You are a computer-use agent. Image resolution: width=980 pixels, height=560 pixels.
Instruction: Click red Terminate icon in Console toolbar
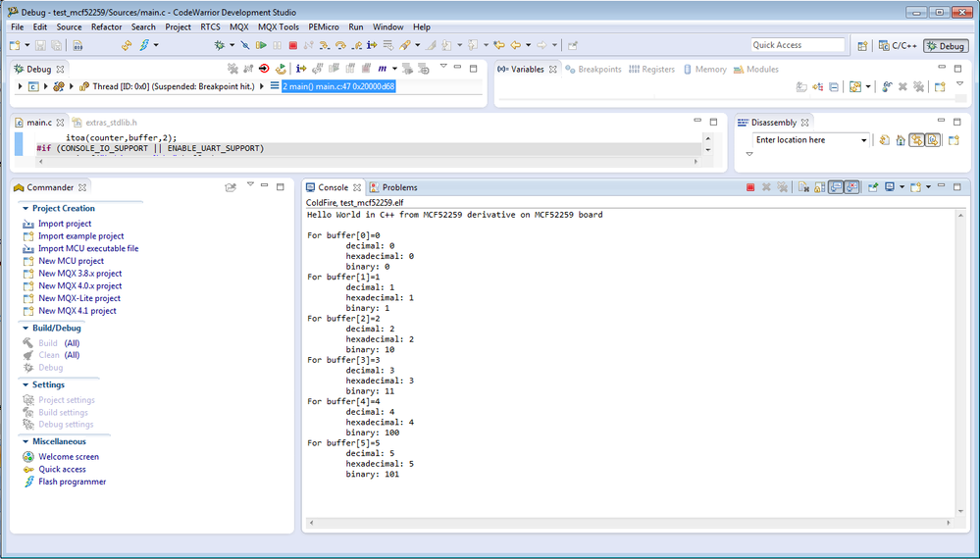click(x=750, y=187)
